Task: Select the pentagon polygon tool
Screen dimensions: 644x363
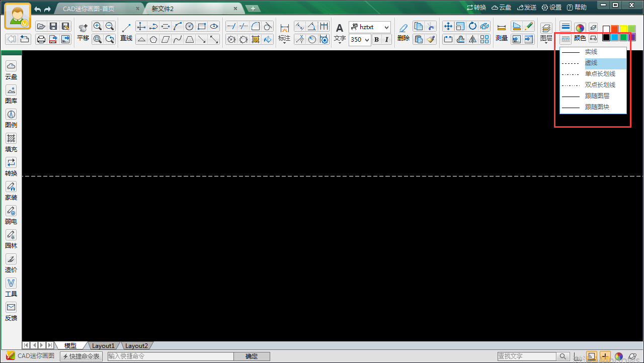Action: pos(153,39)
